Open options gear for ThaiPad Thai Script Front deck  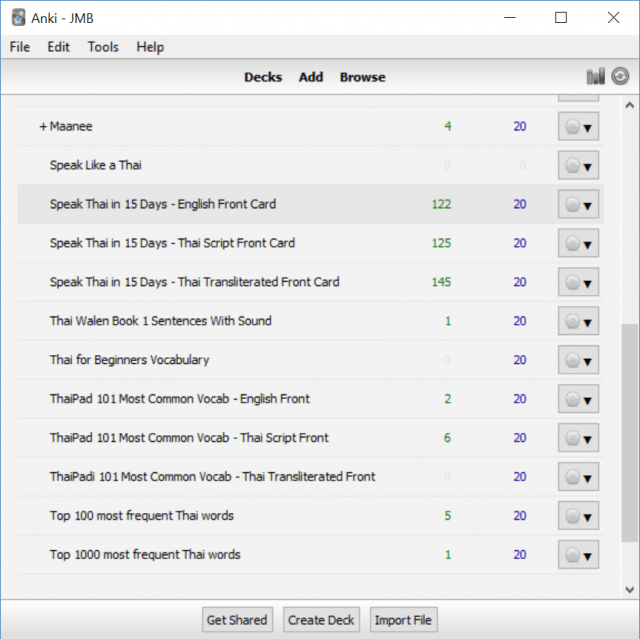[578, 438]
